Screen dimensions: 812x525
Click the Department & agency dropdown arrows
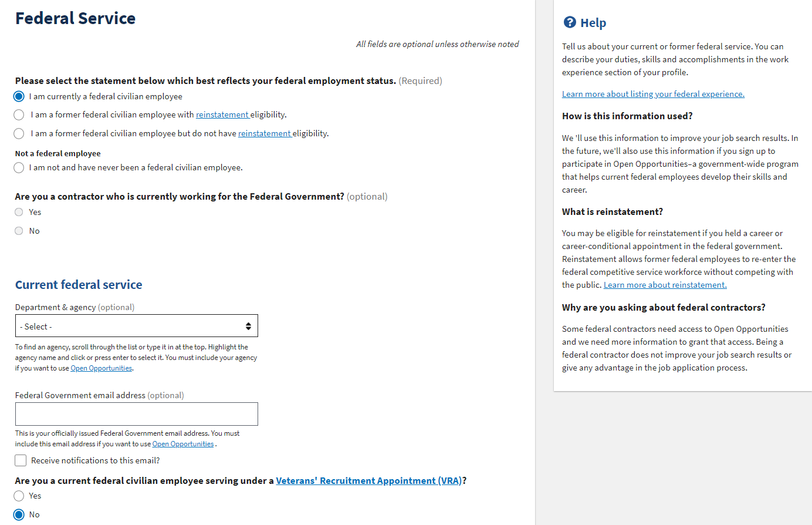pos(248,326)
